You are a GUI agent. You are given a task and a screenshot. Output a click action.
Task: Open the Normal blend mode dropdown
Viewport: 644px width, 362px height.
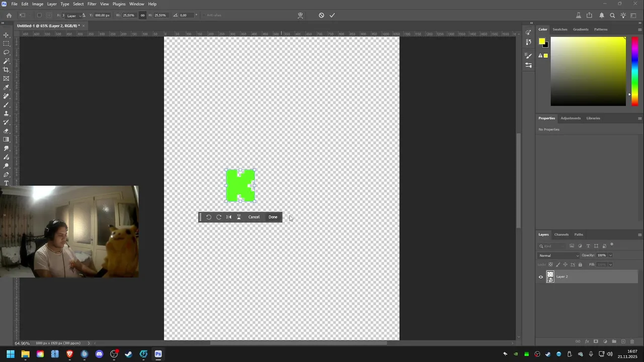[559, 255]
